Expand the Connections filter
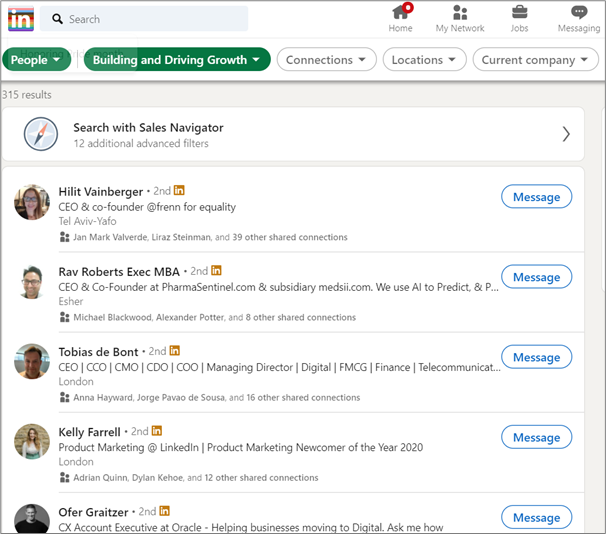This screenshot has height=534, width=606. pyautogui.click(x=327, y=60)
